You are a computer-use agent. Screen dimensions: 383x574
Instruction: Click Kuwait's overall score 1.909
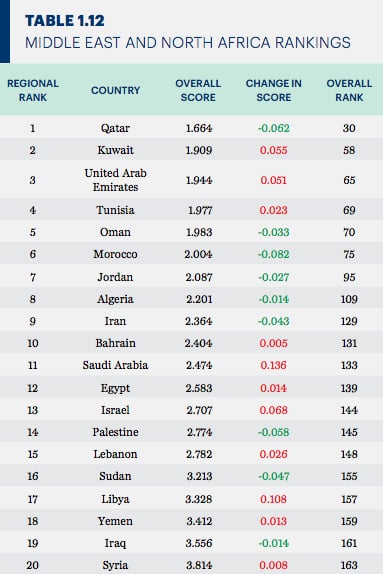[x=199, y=150]
